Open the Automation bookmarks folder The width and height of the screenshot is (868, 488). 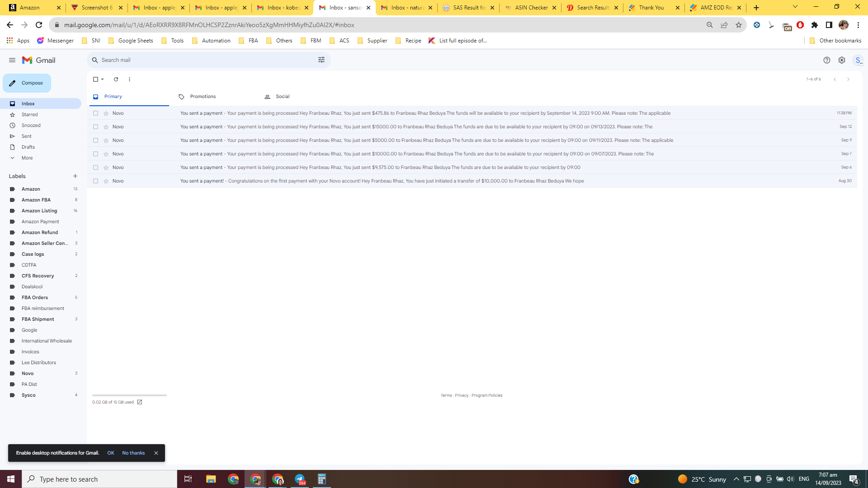(211, 41)
